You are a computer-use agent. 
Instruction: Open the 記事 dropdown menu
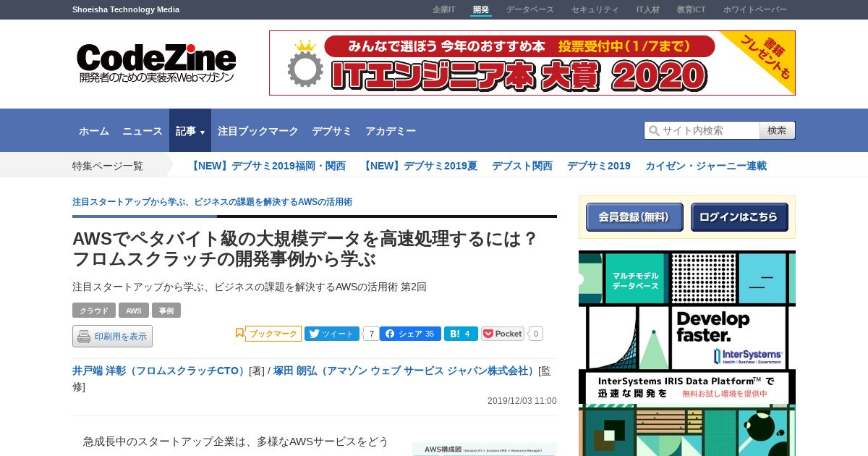point(190,131)
